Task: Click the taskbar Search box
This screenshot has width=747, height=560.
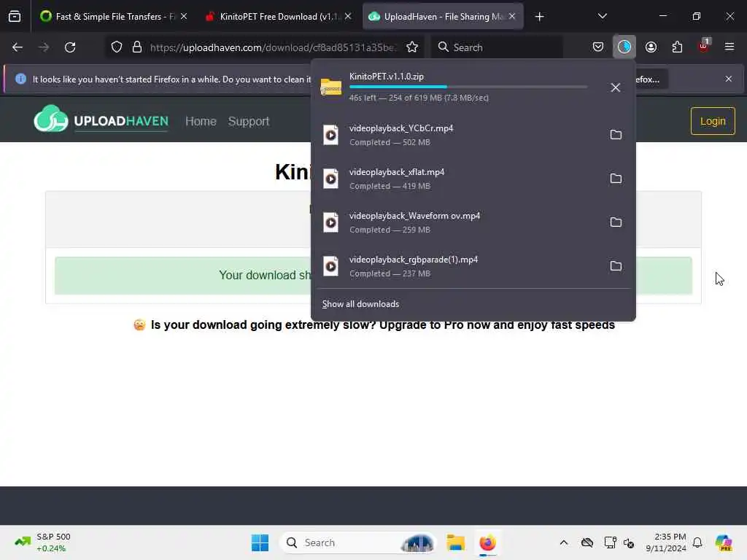Action: [357, 542]
